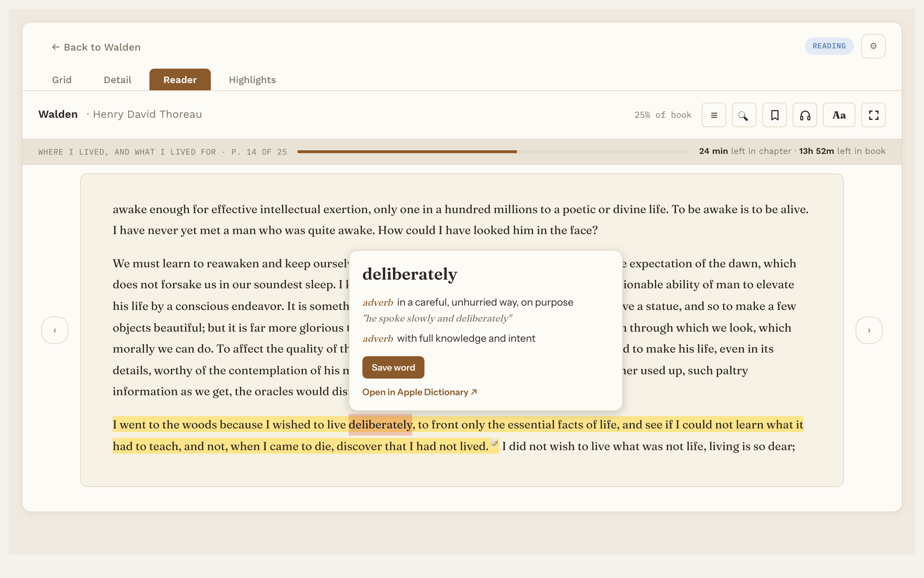The height and width of the screenshot is (578, 924).
Task: Click Back to Walden link
Action: [96, 47]
